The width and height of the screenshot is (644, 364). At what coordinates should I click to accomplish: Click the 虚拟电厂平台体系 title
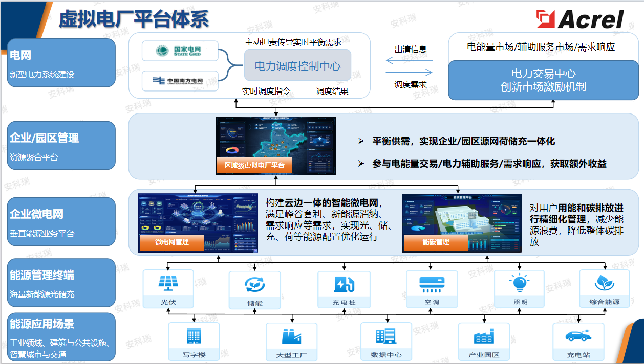tap(134, 19)
